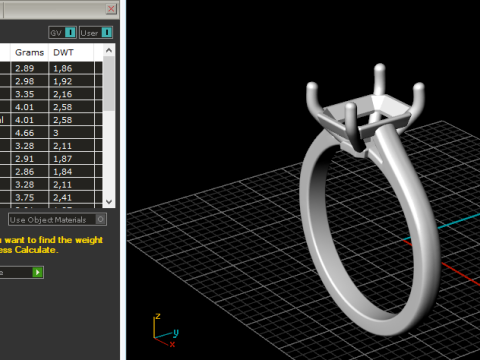Select the Grams cell 2.91
The height and width of the screenshot is (360, 480).
click(x=30, y=159)
